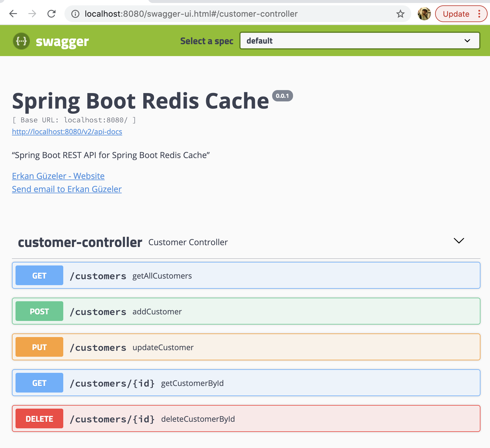Click the GET badge for getAllCustomers
This screenshot has height=448, width=490.
click(x=39, y=275)
